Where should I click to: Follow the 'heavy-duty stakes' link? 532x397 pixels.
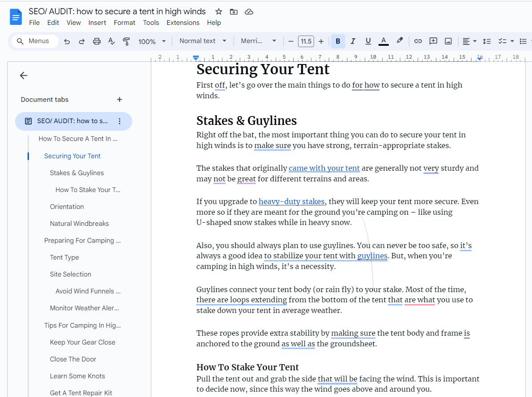(x=291, y=201)
